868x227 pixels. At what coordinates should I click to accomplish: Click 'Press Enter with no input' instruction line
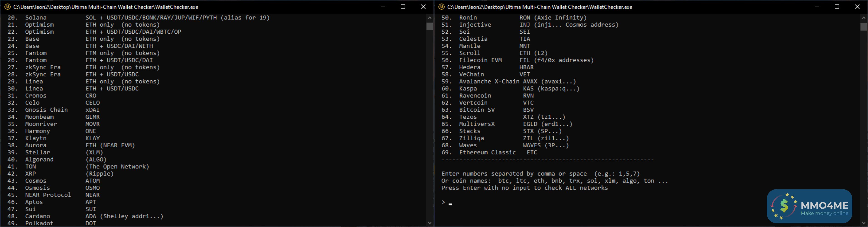pos(525,188)
